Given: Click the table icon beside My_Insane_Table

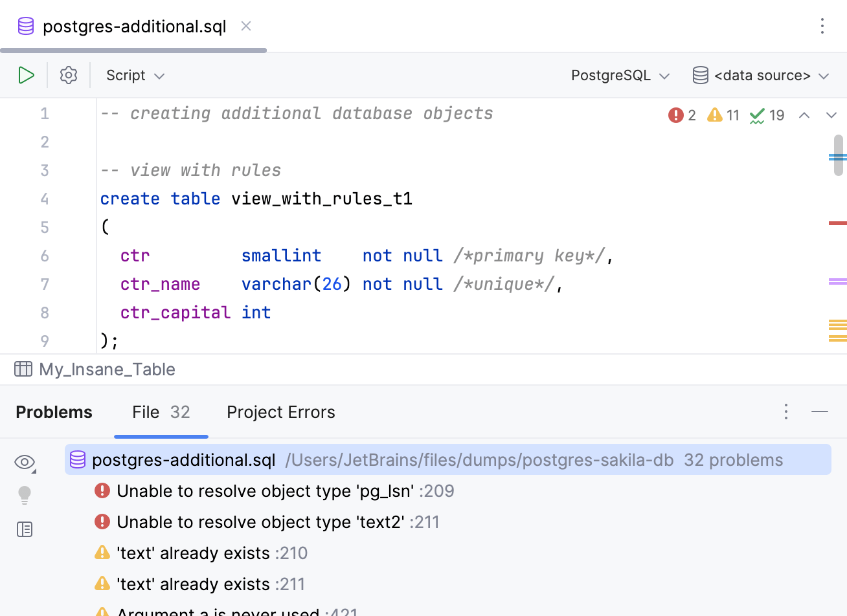Looking at the screenshot, I should click(23, 369).
